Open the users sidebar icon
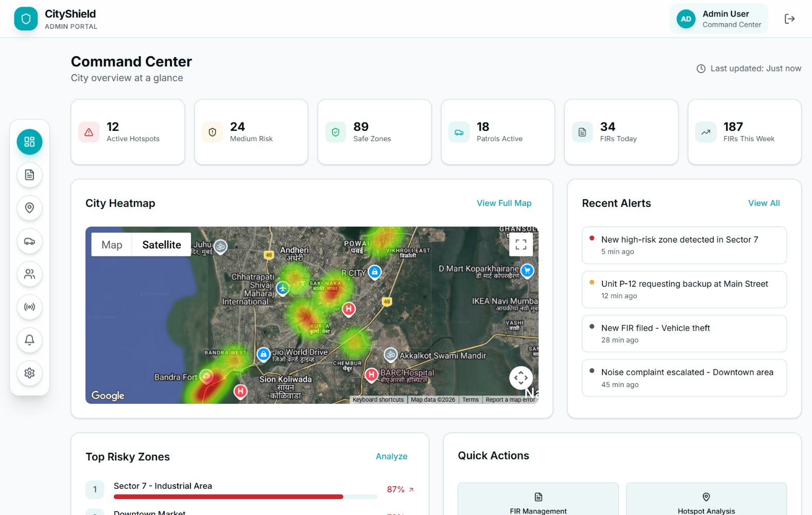 pos(29,274)
